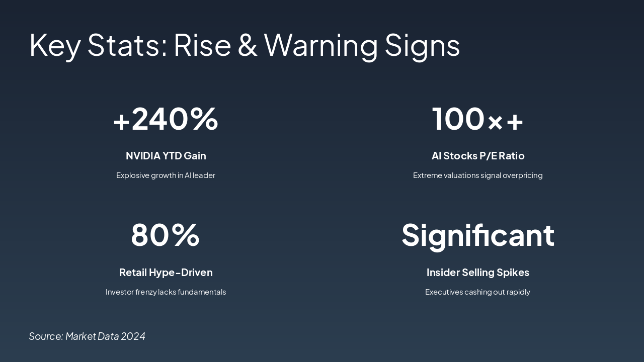Viewport: 644px width, 362px height.
Task: Select the "NVIDIA YTD Gain" label
Action: point(166,156)
